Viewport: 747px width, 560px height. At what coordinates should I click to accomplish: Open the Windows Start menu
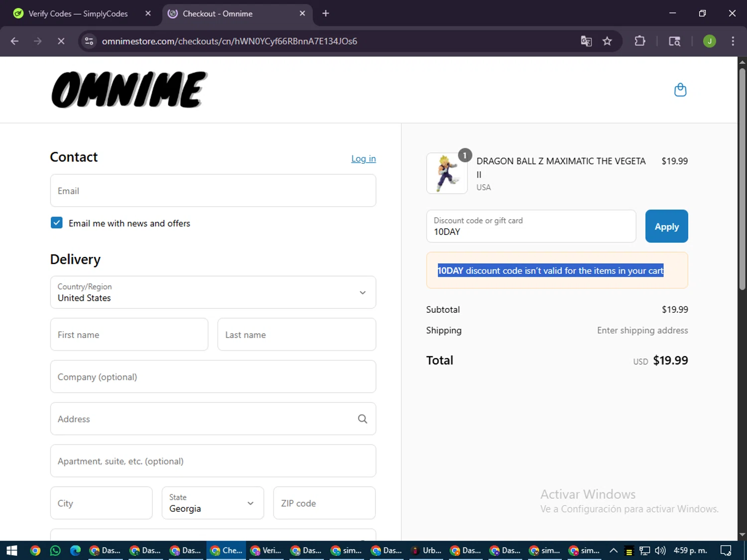pos(12,551)
